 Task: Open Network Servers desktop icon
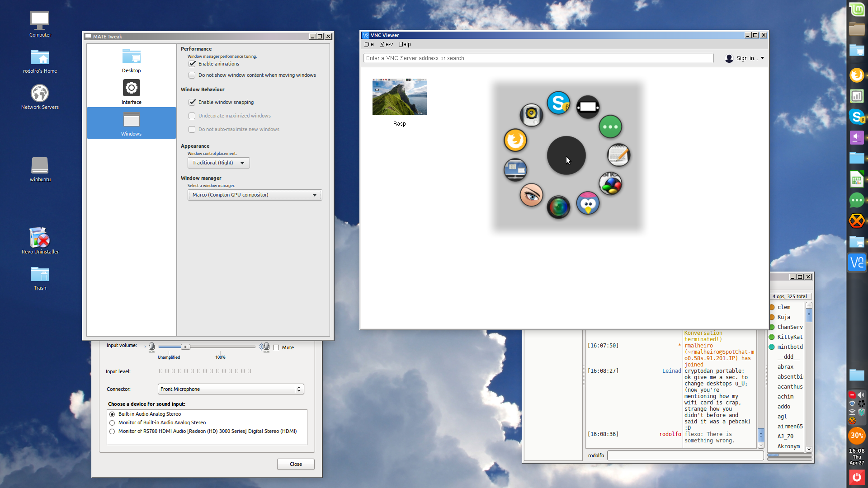click(40, 97)
